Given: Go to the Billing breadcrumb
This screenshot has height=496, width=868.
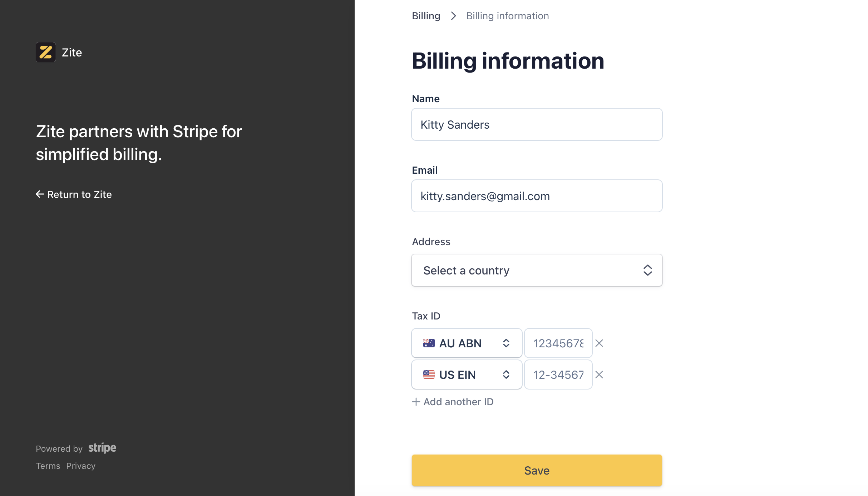Looking at the screenshot, I should [x=426, y=16].
